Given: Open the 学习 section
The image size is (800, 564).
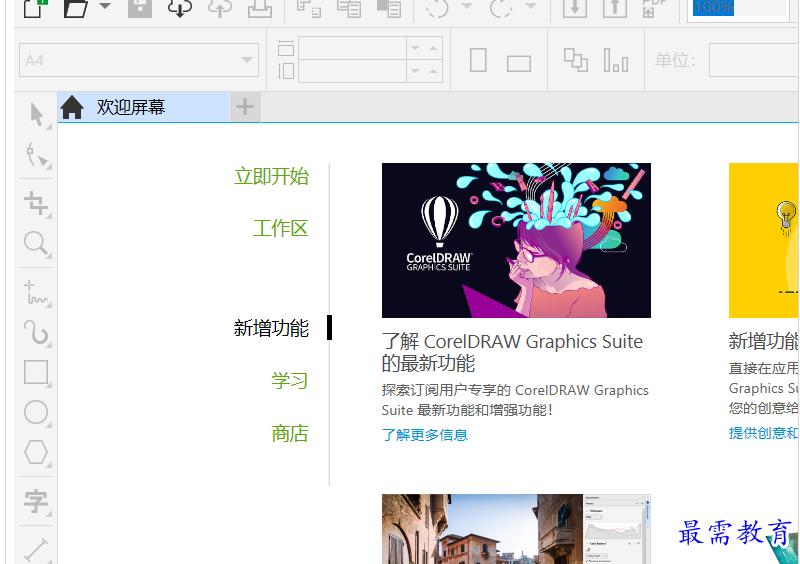Looking at the screenshot, I should [x=290, y=381].
